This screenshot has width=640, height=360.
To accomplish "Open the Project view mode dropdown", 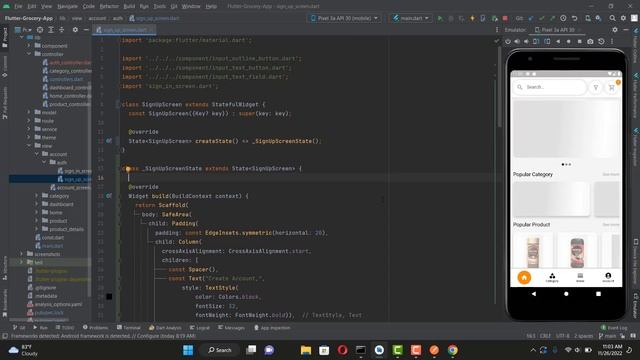I will click(23, 30).
